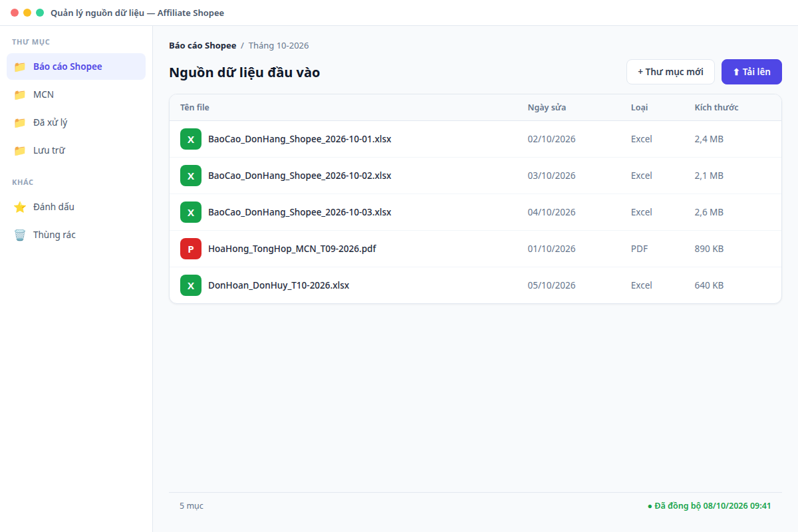The image size is (798, 532).
Task: Sort by Tên file column header
Action: point(195,107)
